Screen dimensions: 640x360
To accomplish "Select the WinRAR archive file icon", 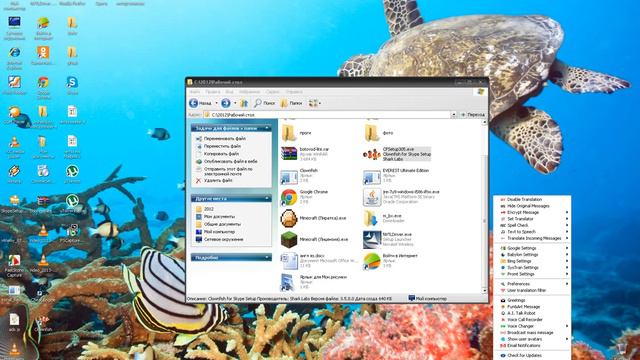I will click(x=289, y=154).
